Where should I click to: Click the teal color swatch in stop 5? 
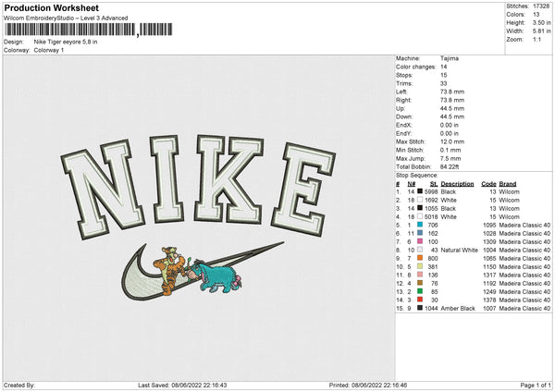[x=420, y=225]
